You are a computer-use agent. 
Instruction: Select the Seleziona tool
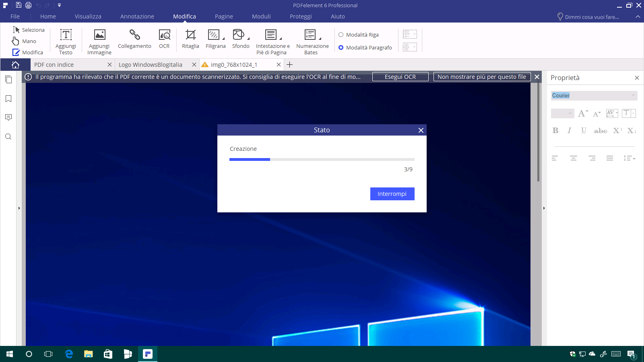[x=29, y=30]
